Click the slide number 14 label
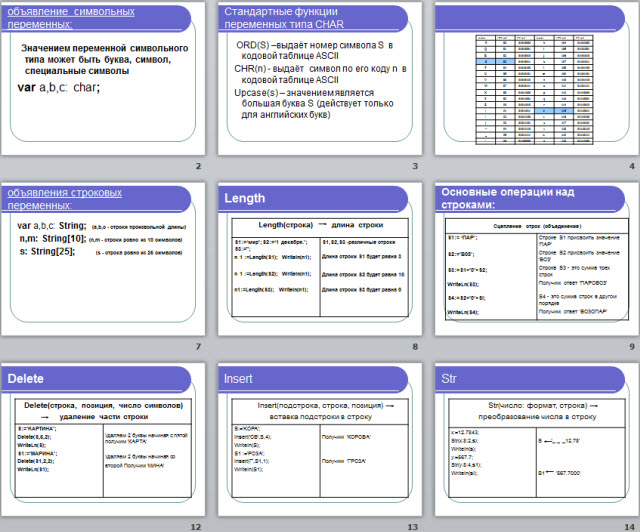 point(629,526)
